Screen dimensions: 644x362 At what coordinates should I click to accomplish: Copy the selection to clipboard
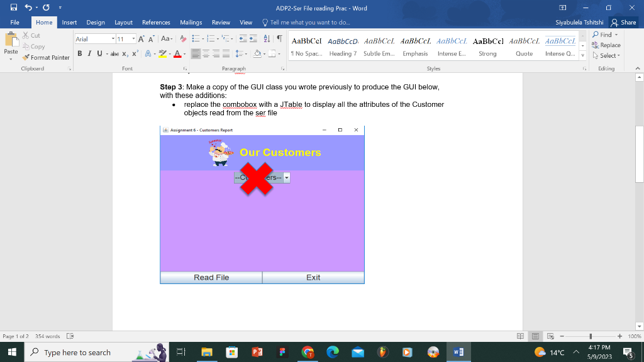(x=34, y=47)
